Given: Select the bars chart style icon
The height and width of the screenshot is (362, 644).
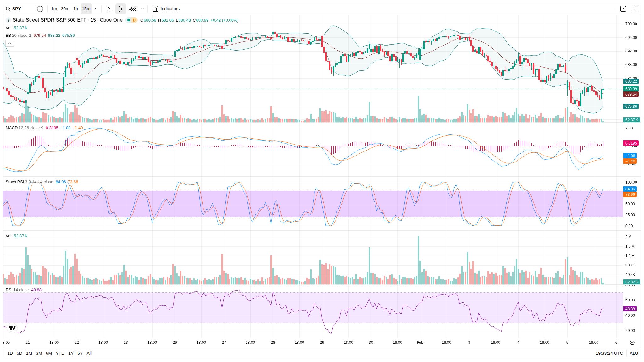Looking at the screenshot, I should click(x=109, y=9).
